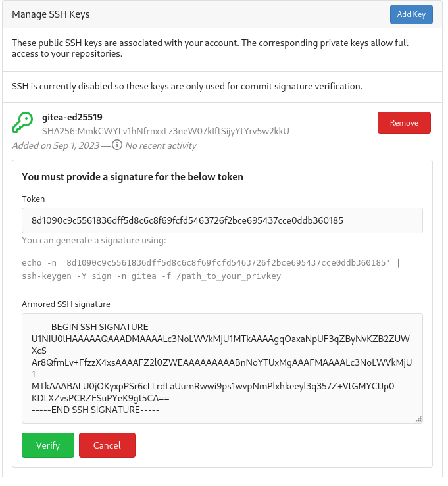The height and width of the screenshot is (486, 448).
Task: Click the Token field label
Action: [34, 201]
